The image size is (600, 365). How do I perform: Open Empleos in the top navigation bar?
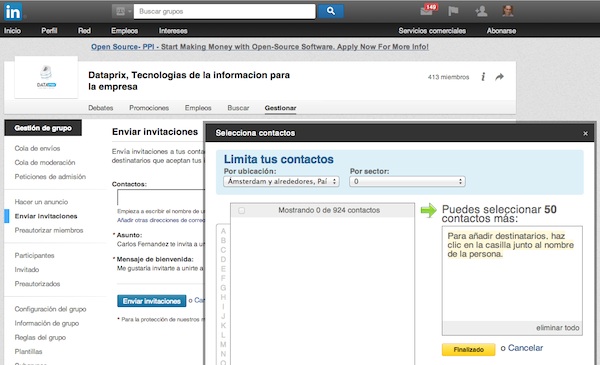[x=124, y=31]
